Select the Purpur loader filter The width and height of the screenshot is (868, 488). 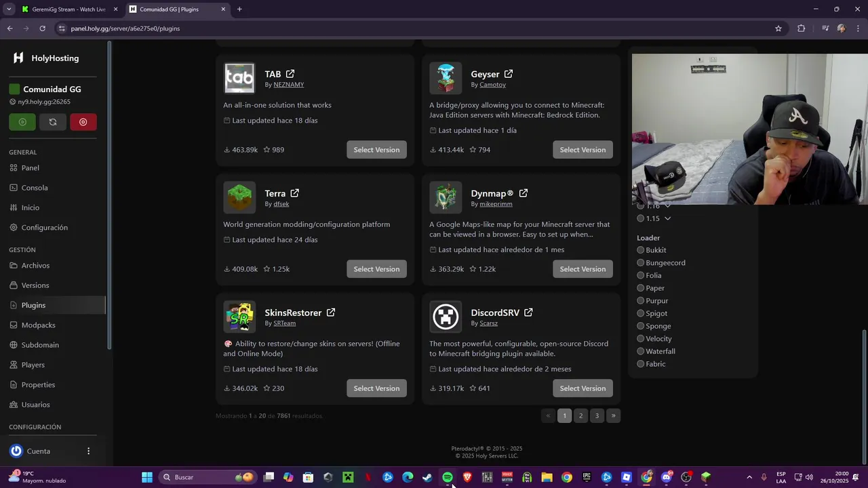coord(640,301)
